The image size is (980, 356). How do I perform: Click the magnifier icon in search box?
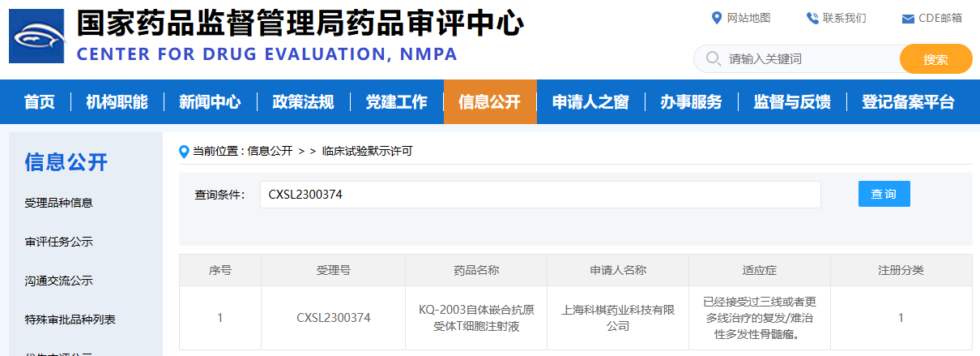(x=714, y=58)
